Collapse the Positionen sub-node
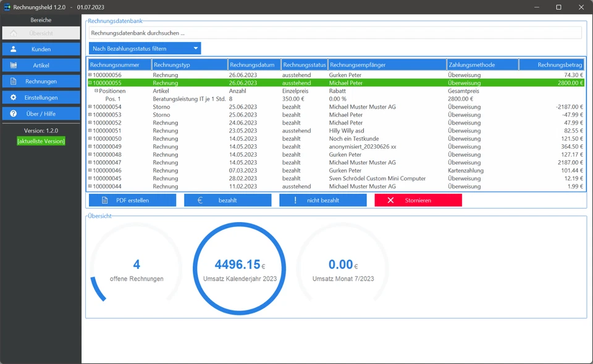Viewport: 593px width, 364px height. coord(96,91)
